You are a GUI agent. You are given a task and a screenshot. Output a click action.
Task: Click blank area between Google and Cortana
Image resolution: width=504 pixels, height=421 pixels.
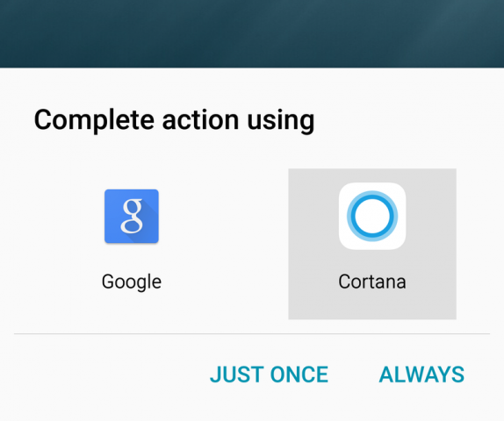[x=225, y=244]
